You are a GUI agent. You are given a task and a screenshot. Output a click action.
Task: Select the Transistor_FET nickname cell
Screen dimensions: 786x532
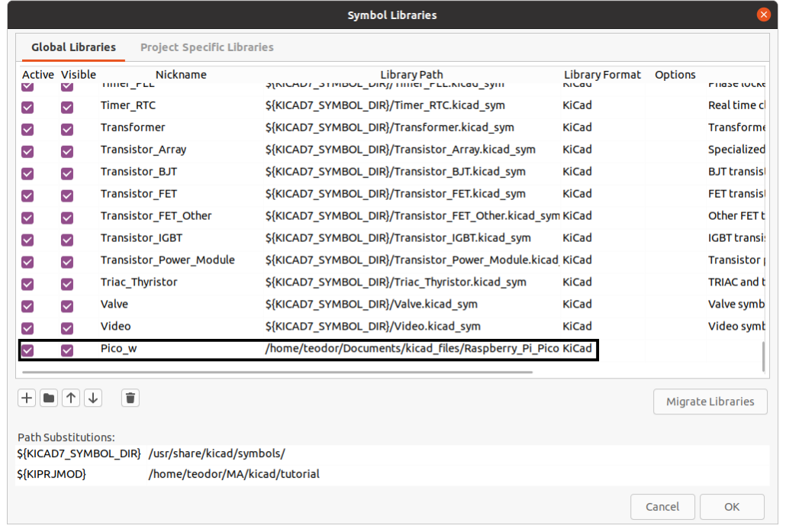pos(181,194)
